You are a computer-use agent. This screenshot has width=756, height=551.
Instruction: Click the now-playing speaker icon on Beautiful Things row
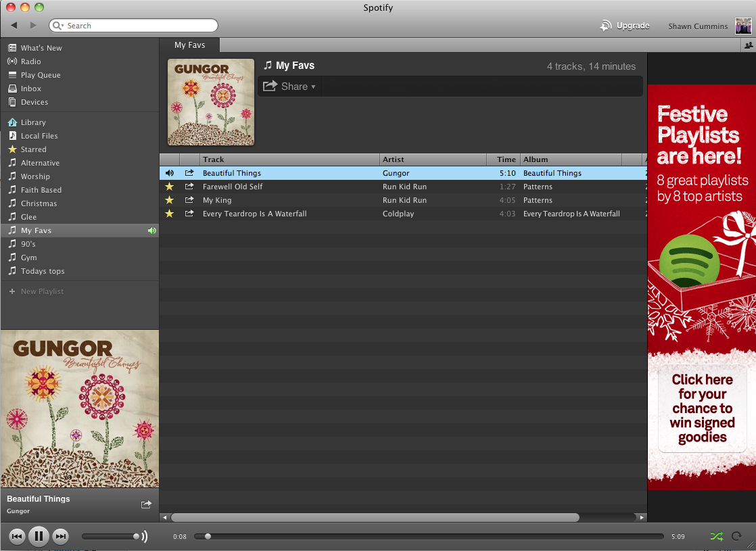pyautogui.click(x=170, y=172)
